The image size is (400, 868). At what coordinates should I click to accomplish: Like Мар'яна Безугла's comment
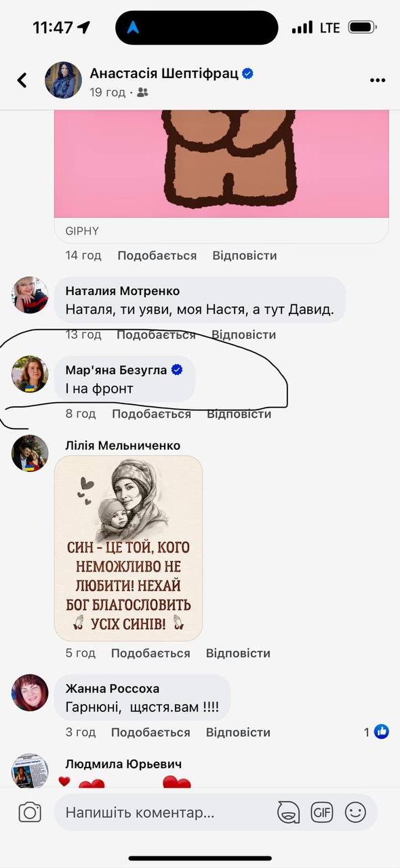[151, 414]
